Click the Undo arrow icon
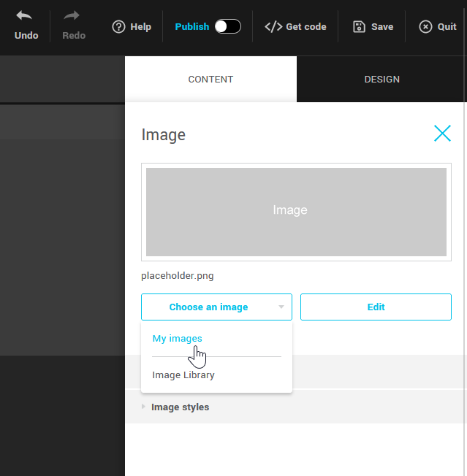This screenshot has width=467, height=476. [x=24, y=16]
